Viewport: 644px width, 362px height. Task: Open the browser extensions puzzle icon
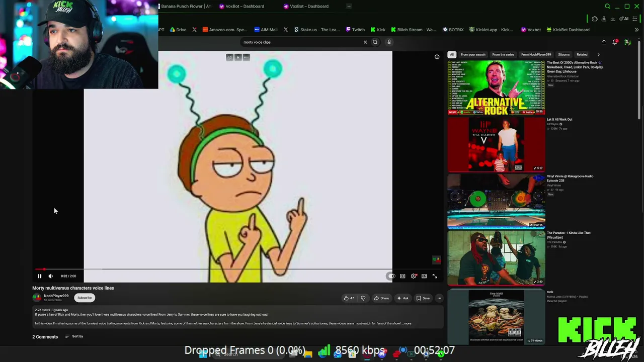click(595, 19)
